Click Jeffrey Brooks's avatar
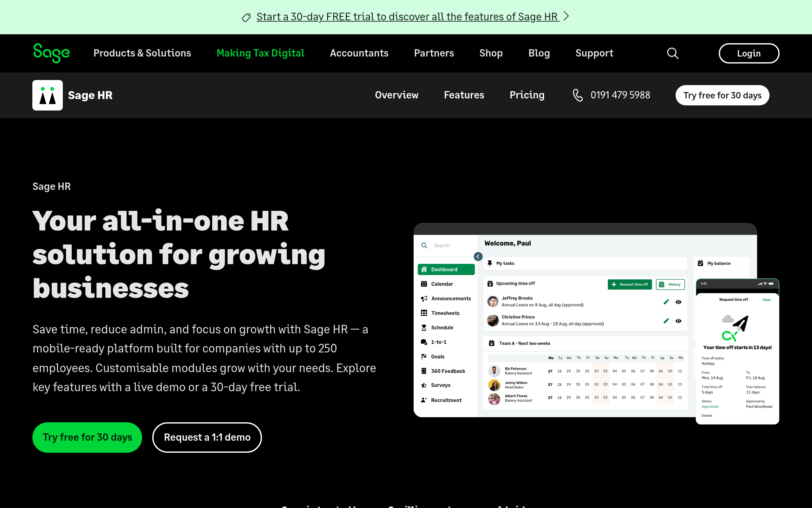This screenshot has width=812, height=508. 493,301
